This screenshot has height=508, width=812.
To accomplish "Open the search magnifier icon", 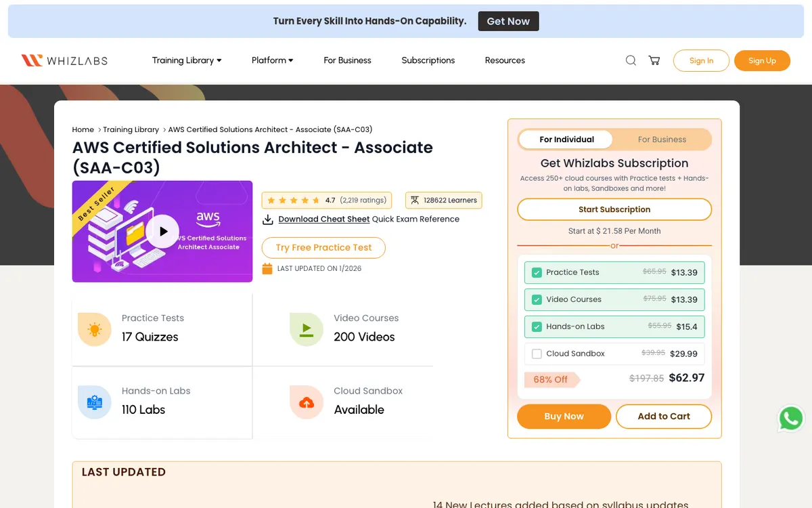I will pyautogui.click(x=631, y=60).
